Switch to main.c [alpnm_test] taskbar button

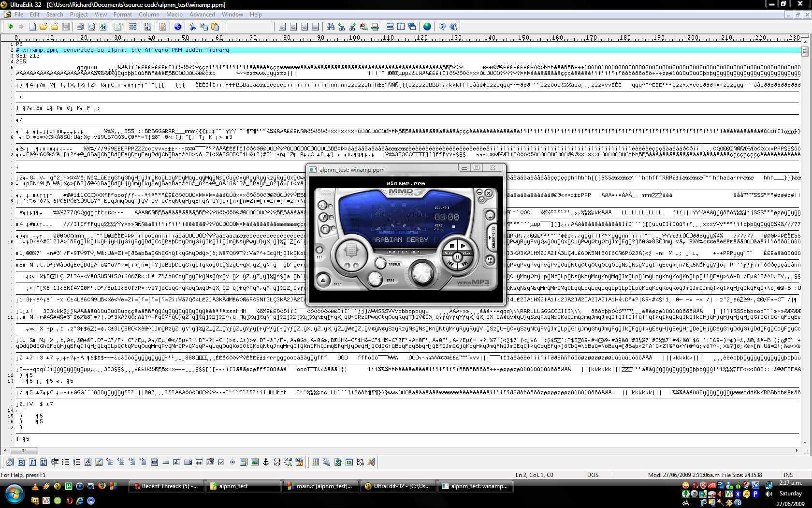click(321, 486)
